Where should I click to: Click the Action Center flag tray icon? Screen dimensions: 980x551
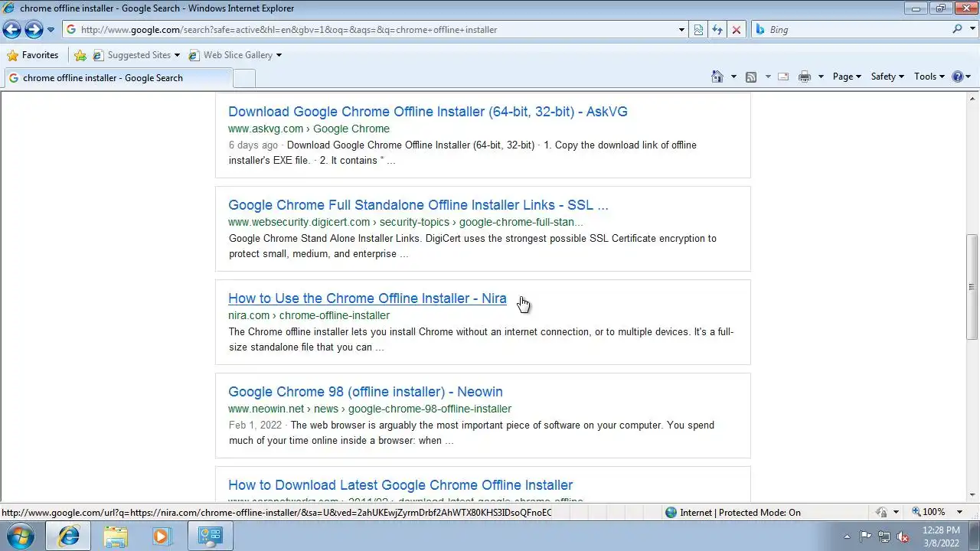[866, 536]
